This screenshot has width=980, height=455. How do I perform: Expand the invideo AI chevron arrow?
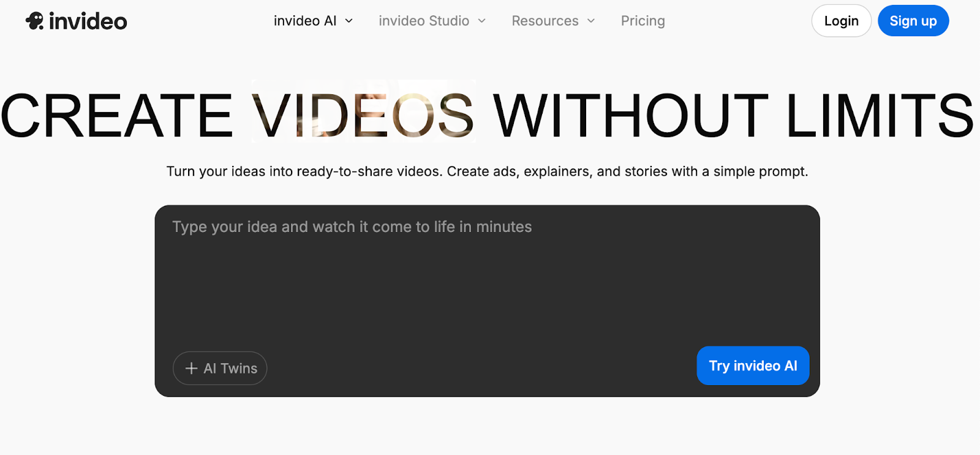[x=349, y=21]
